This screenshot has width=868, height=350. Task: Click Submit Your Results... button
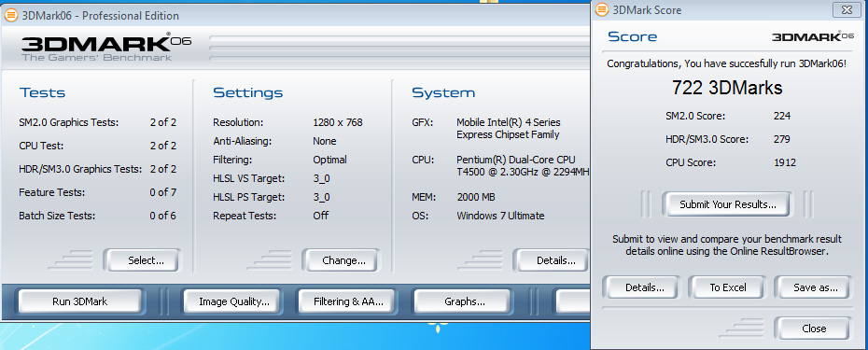point(727,204)
